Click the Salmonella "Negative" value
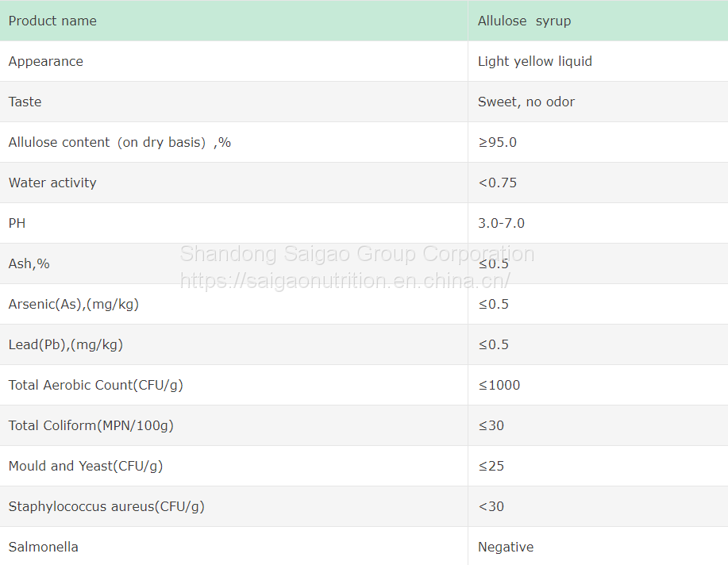Viewport: 728px width, 565px height. pyautogui.click(x=506, y=548)
